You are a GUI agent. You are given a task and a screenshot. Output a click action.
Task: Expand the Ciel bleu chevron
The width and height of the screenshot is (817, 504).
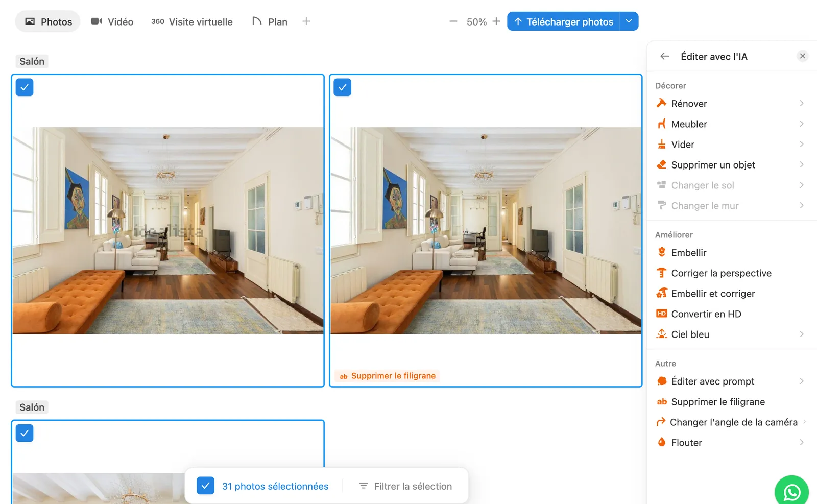[x=802, y=334]
